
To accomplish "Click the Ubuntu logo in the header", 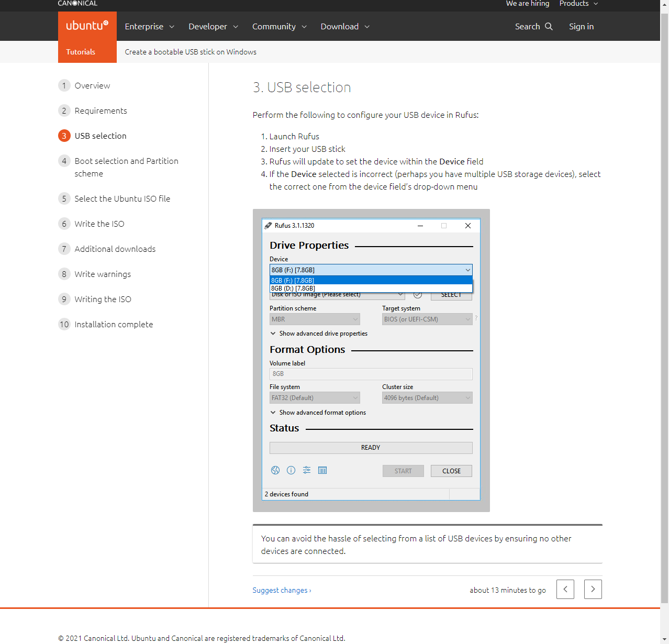I will pyautogui.click(x=87, y=26).
